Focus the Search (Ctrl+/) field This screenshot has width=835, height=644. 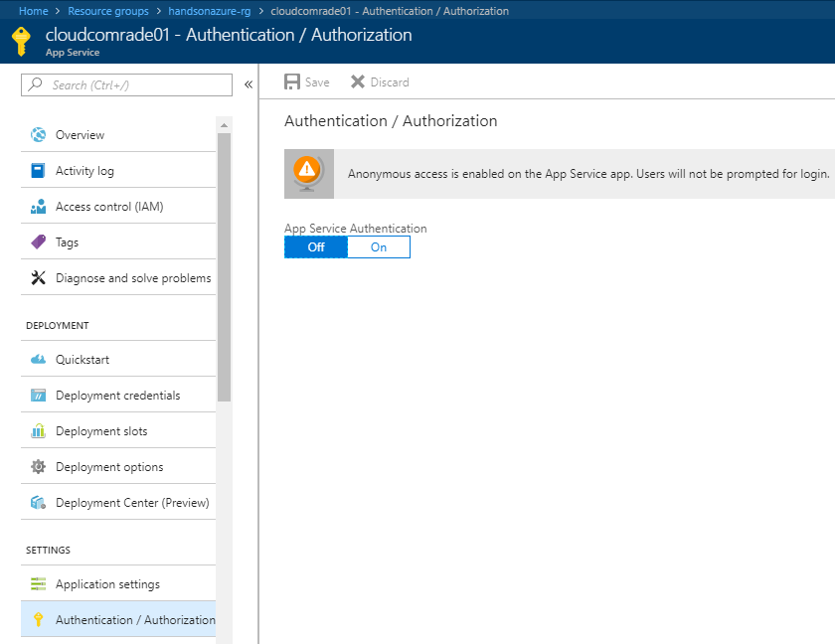point(127,84)
